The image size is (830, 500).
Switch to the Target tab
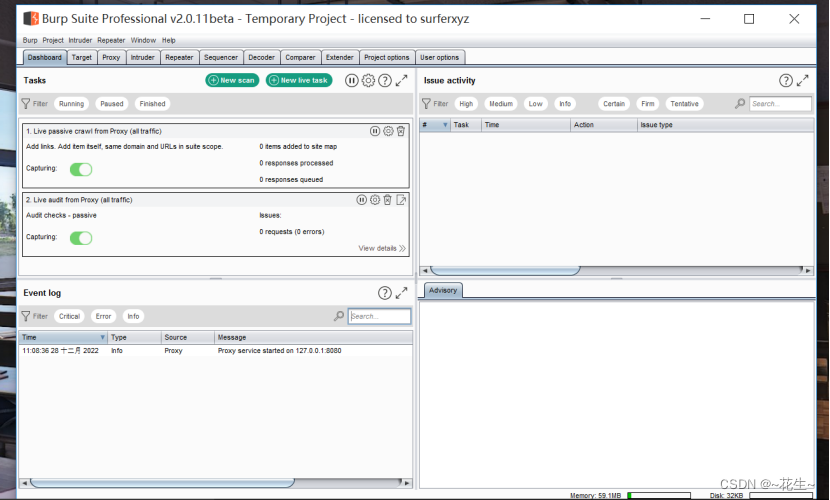pos(82,57)
